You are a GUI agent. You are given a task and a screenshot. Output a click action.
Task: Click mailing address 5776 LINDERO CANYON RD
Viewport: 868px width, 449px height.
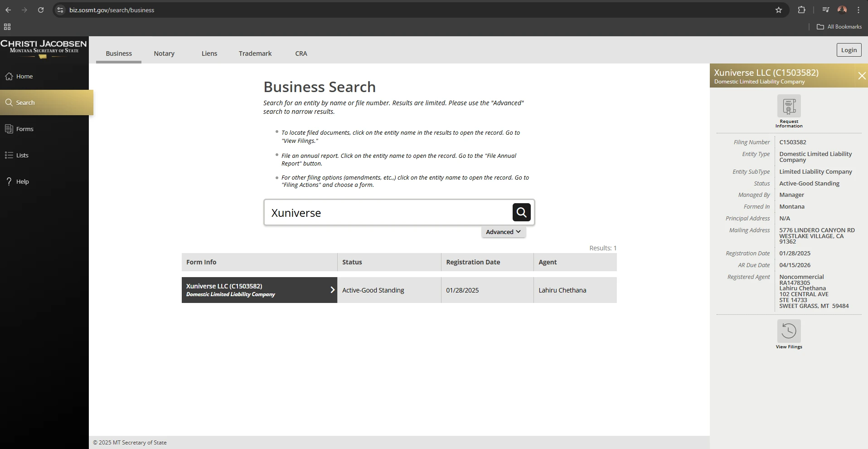click(817, 230)
